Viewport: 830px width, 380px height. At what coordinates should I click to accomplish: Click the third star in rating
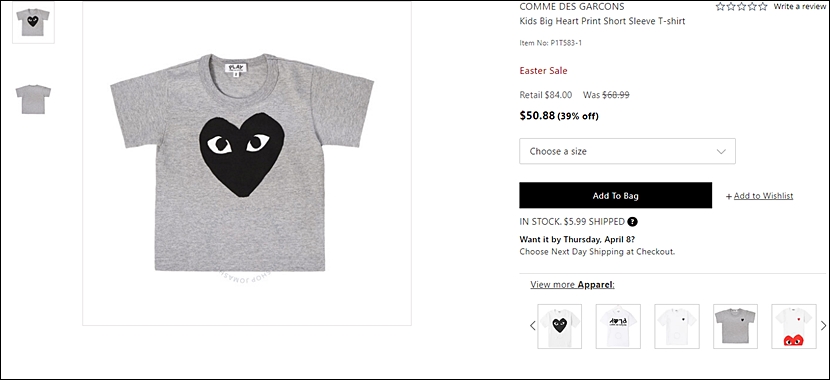pos(741,6)
